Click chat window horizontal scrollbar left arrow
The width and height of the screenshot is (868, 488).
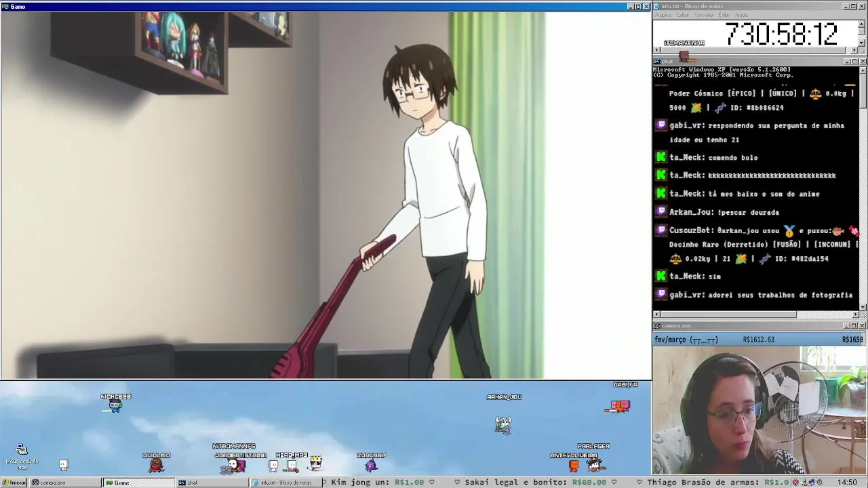656,314
